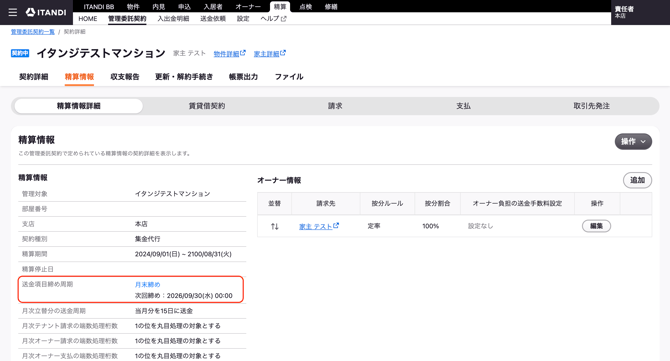Image resolution: width=670 pixels, height=361 pixels.
Task: Click 本店 value in 支店 row
Action: click(x=141, y=224)
